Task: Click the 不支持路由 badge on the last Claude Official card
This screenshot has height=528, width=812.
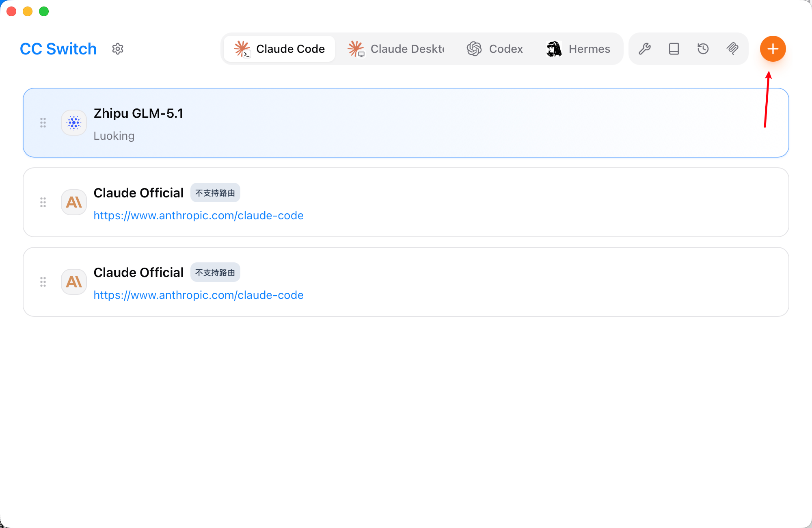Action: pos(215,273)
